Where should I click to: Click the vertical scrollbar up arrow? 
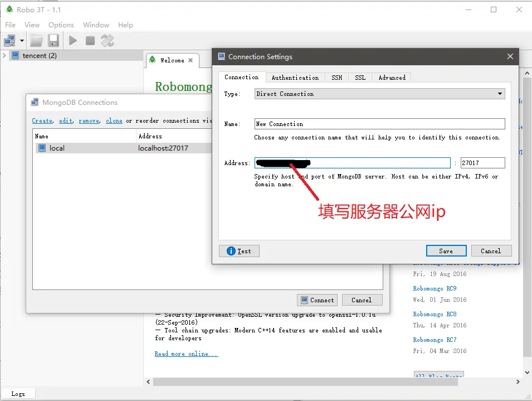(527, 73)
